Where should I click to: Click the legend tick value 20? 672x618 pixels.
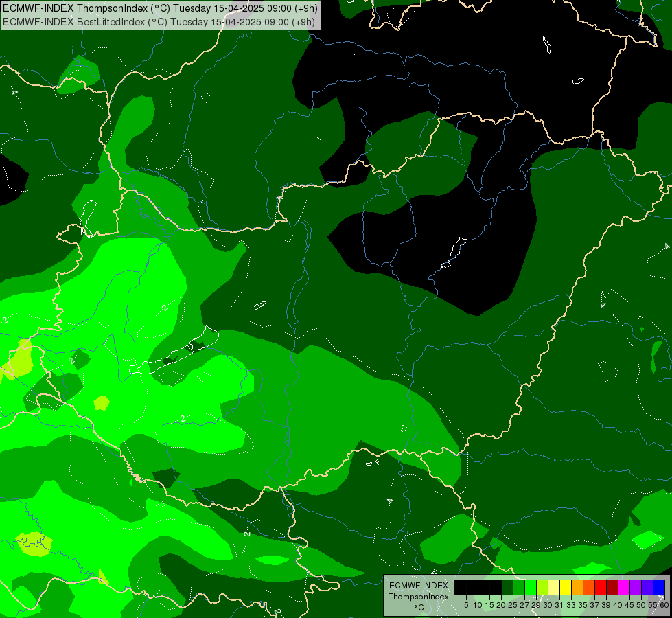click(501, 605)
